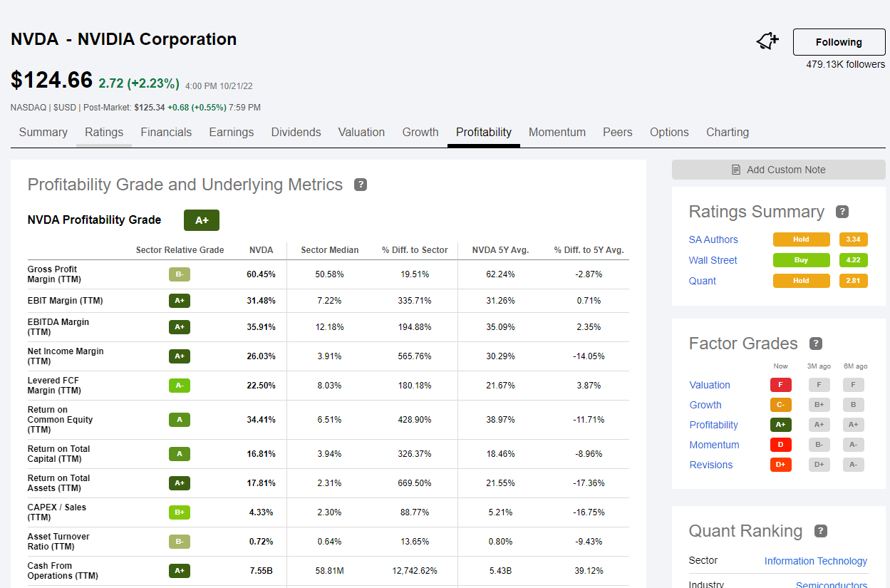
Task: Switch to the Growth tab
Action: (x=420, y=133)
